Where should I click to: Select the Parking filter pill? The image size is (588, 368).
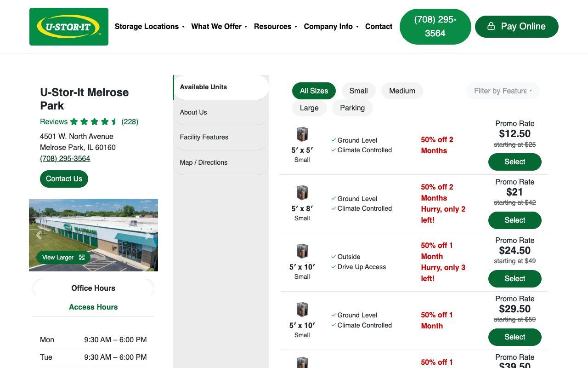pos(352,108)
